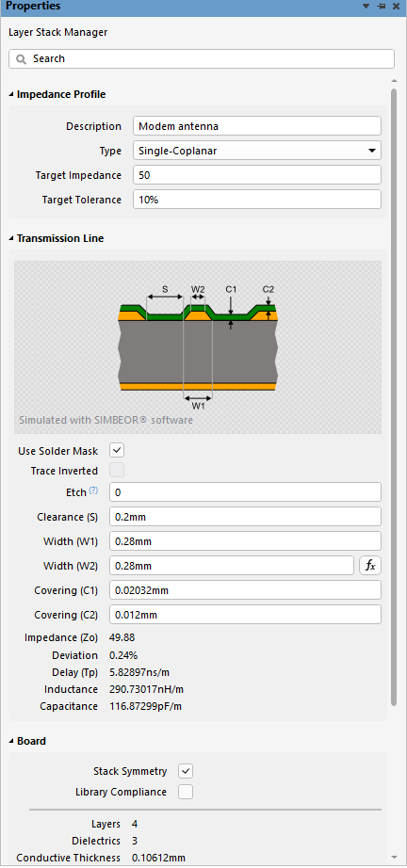407x868 pixels.
Task: Edit the Covering (C1) field
Action: click(x=245, y=590)
